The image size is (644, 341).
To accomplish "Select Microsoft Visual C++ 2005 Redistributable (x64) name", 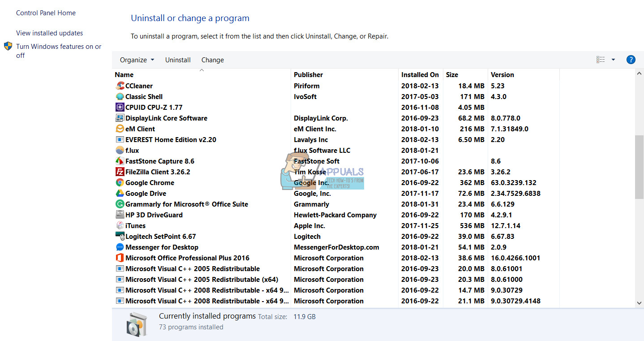I will pyautogui.click(x=202, y=279).
